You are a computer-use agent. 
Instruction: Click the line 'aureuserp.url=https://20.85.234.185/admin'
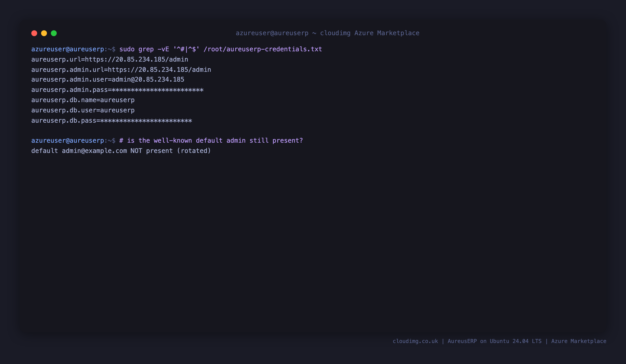tap(110, 60)
